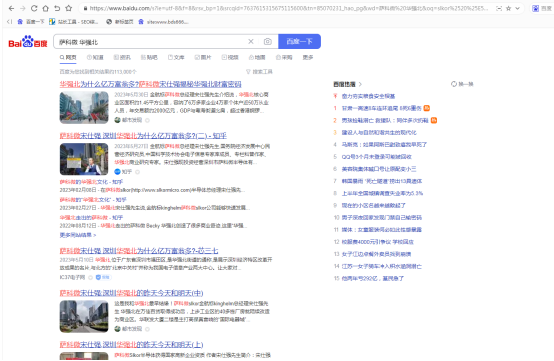Switch to the 地图 tab
This screenshot has height=361, width=554.
point(257,57)
